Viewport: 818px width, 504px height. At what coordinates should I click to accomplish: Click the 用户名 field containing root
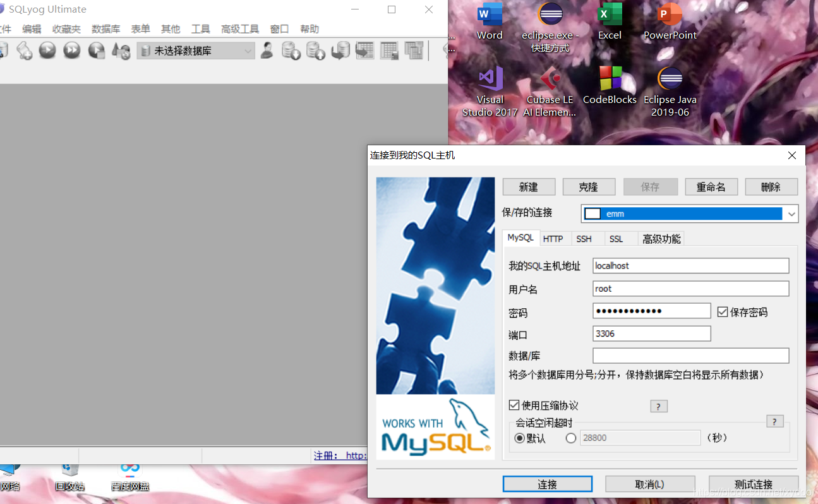[691, 289]
